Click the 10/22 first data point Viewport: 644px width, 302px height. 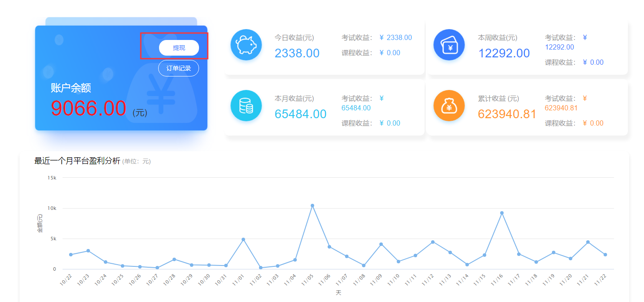[x=71, y=255]
